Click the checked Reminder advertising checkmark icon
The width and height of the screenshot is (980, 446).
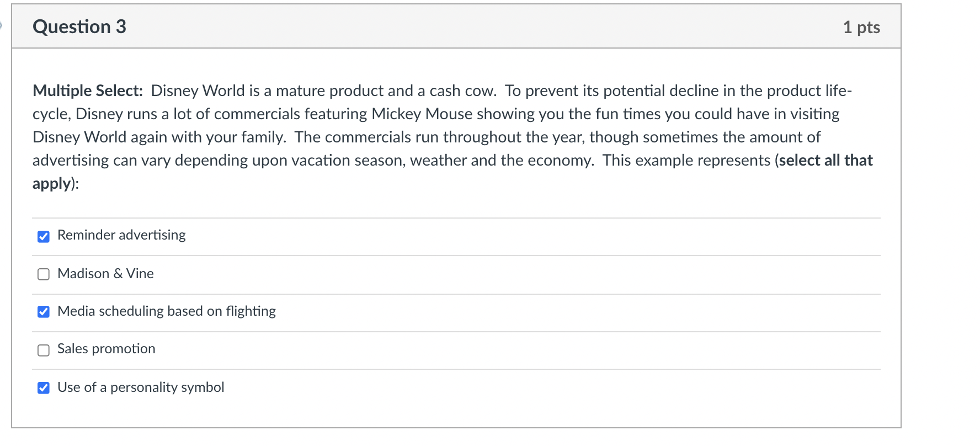(x=43, y=236)
